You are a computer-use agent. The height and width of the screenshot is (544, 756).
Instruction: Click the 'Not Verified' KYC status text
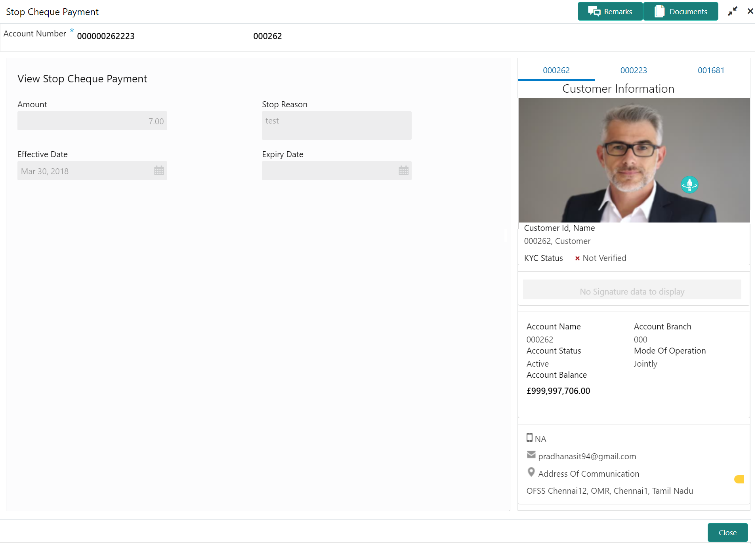[605, 258]
